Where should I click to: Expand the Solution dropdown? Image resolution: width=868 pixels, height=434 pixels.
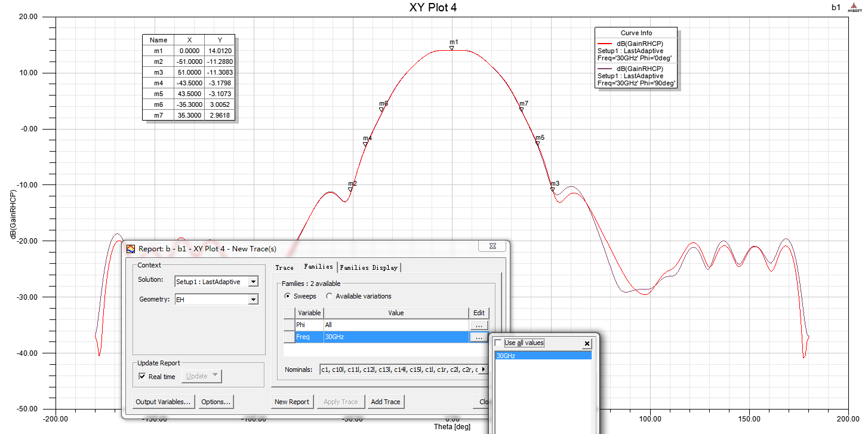[x=253, y=281]
